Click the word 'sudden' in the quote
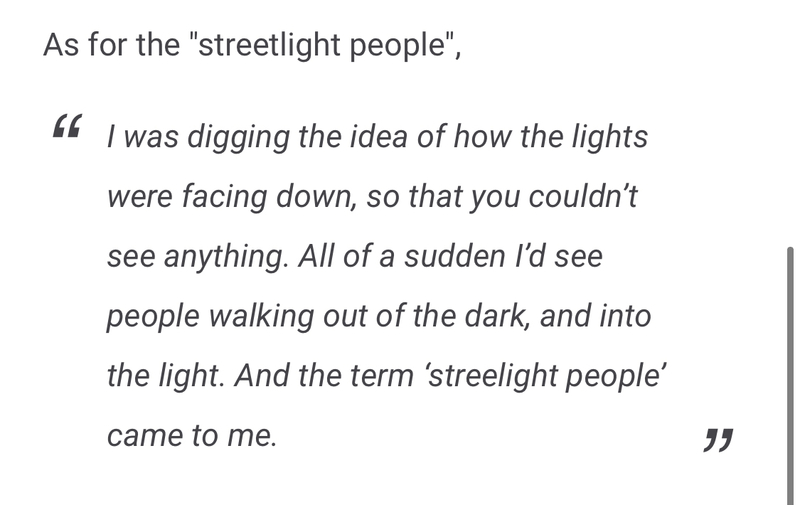Viewport: 800px width, 505px height. [x=455, y=256]
